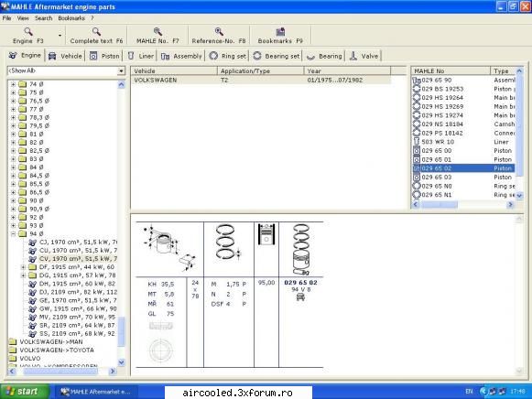Expand the DF 1915 cm³ folder

click(x=23, y=267)
